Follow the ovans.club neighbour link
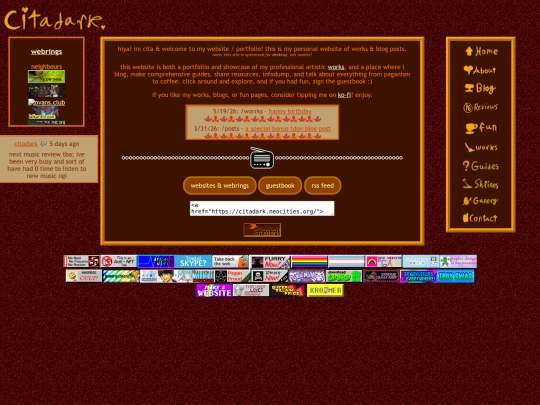This screenshot has width=540, height=405. coord(46,103)
